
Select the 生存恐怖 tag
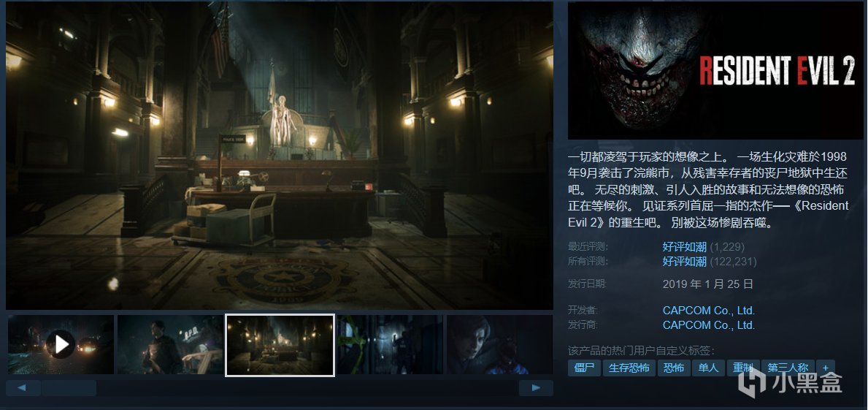(629, 368)
